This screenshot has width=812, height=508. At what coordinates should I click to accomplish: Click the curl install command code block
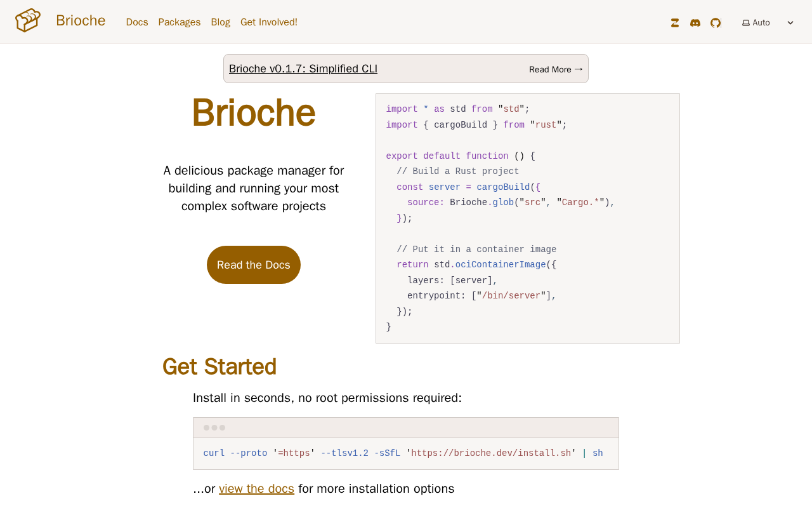(406, 453)
